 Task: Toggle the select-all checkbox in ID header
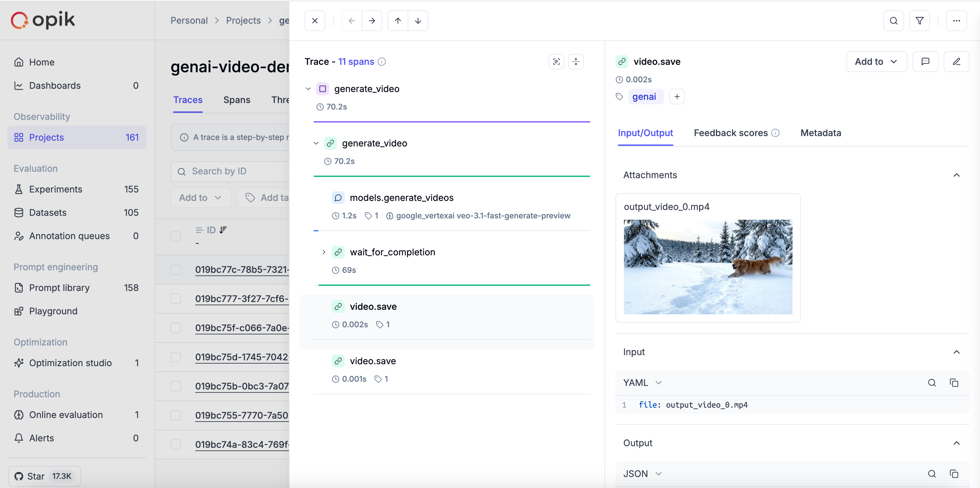(176, 237)
